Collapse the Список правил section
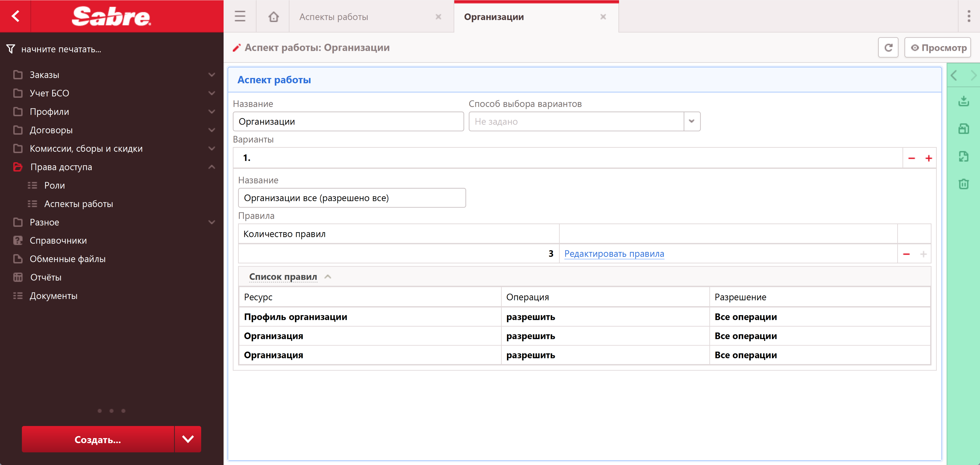This screenshot has height=465, width=980. click(327, 277)
